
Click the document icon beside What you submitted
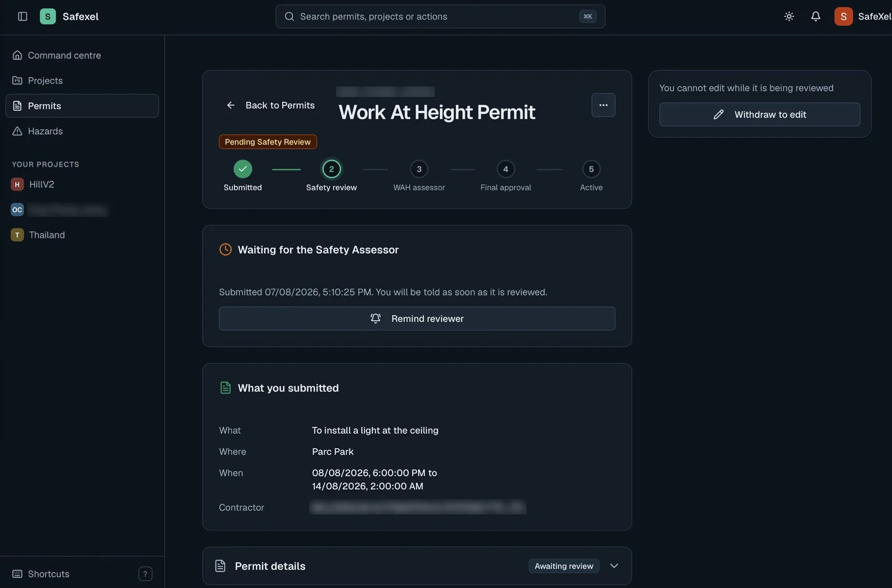(x=225, y=387)
